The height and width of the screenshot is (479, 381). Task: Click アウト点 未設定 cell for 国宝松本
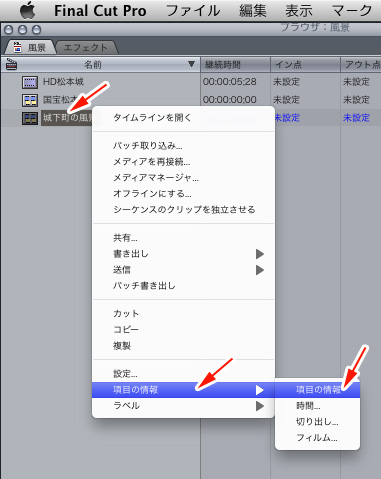[x=356, y=100]
